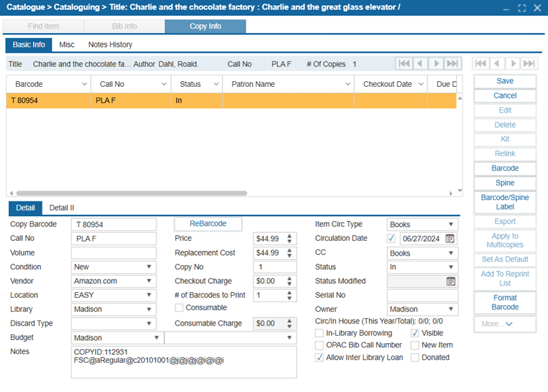Image resolution: width=548 pixels, height=392 pixels.
Task: Open the Circulation Date calendar picker
Action: (450, 239)
